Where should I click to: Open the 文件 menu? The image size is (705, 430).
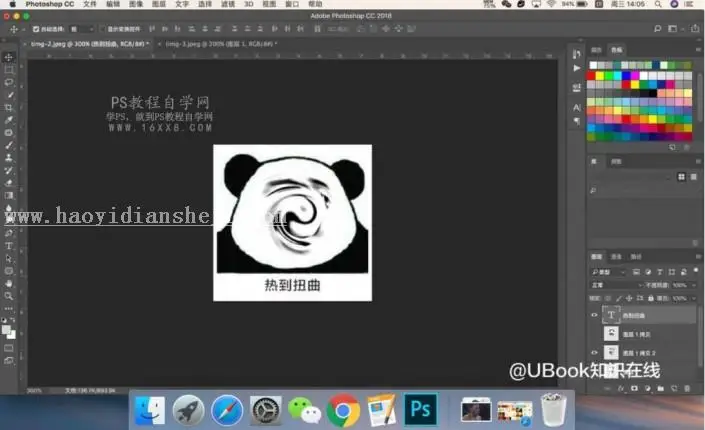click(90, 4)
